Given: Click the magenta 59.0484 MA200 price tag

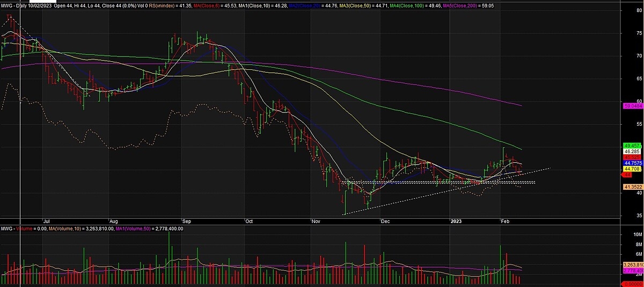Looking at the screenshot, I should pos(631,107).
